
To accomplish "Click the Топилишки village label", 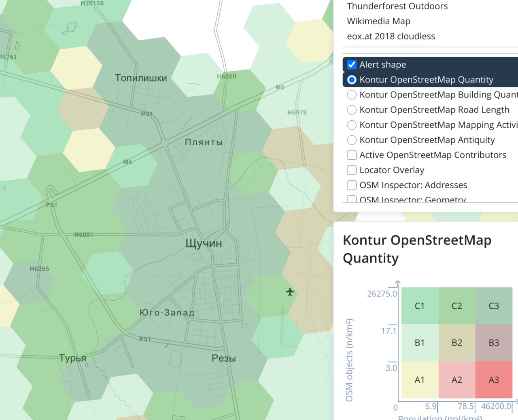I will [x=141, y=78].
